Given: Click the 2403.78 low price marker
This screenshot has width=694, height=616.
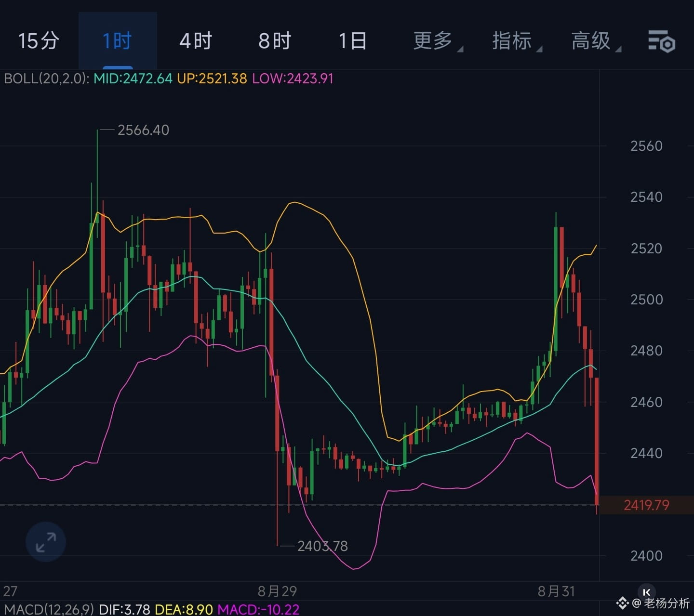Looking at the screenshot, I should tap(322, 546).
